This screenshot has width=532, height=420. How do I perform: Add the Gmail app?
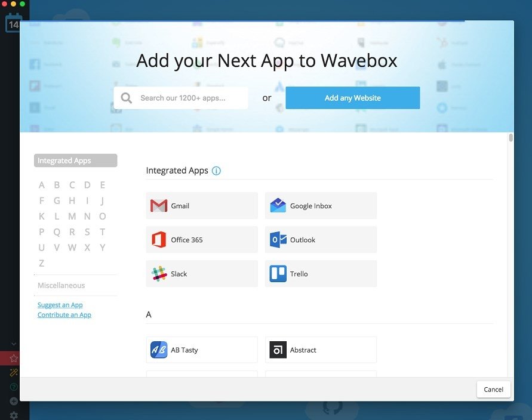pos(202,206)
